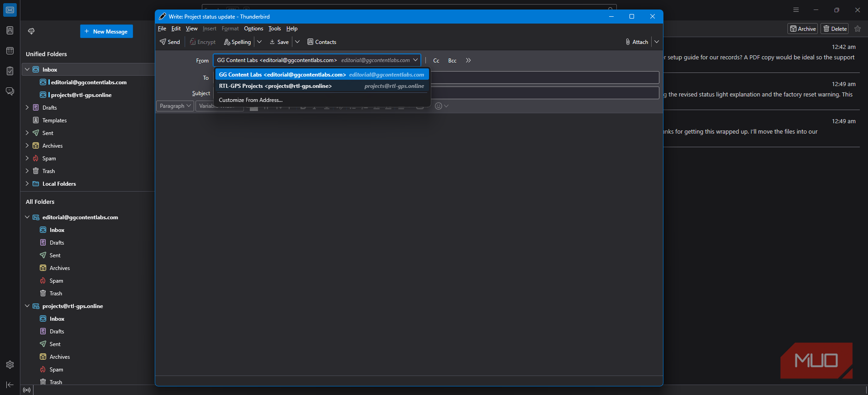Viewport: 868px width, 395px height.
Task: Select GG Content Labs as the From address
Action: (322, 75)
